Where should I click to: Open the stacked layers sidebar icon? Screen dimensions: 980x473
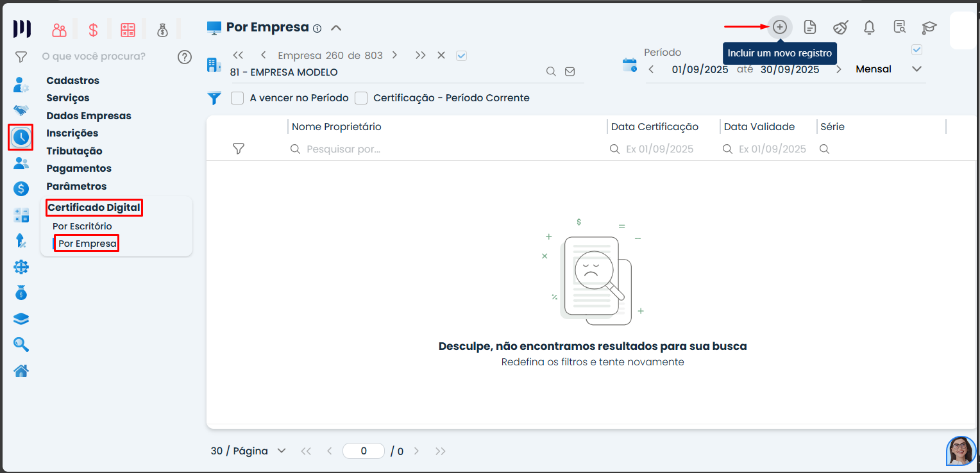(21, 319)
